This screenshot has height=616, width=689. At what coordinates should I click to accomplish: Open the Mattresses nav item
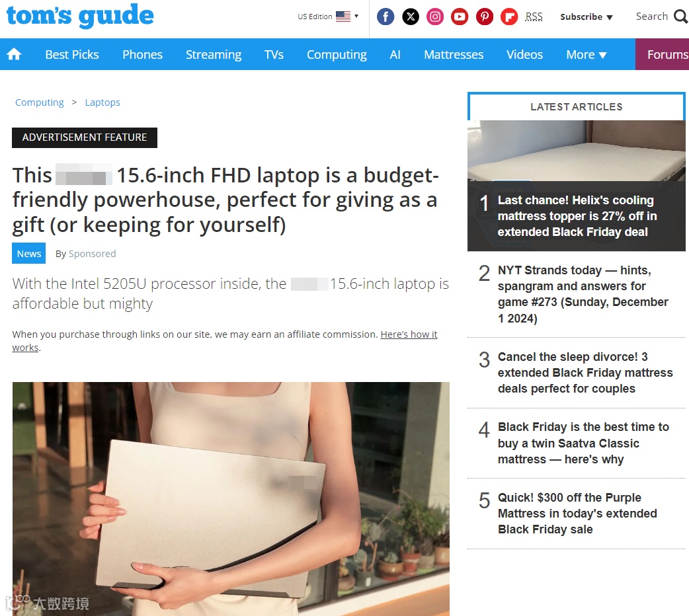(454, 54)
